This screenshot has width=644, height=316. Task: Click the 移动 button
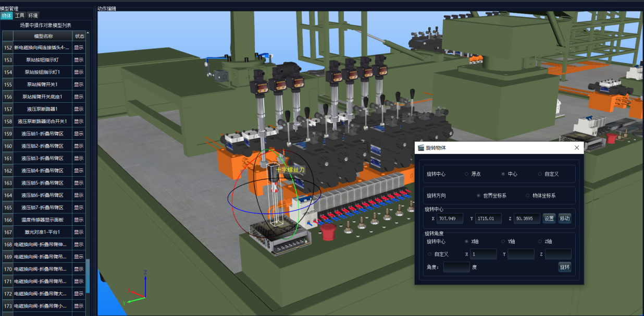[x=564, y=218]
